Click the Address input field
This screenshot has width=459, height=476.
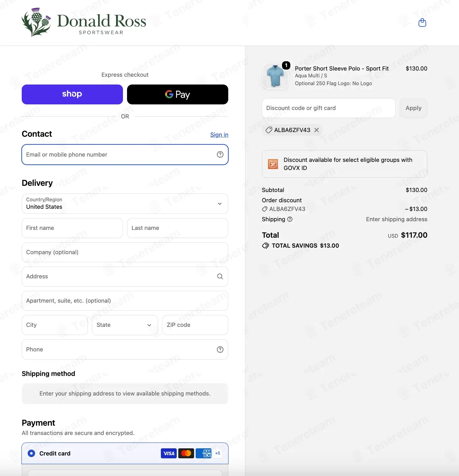click(125, 277)
